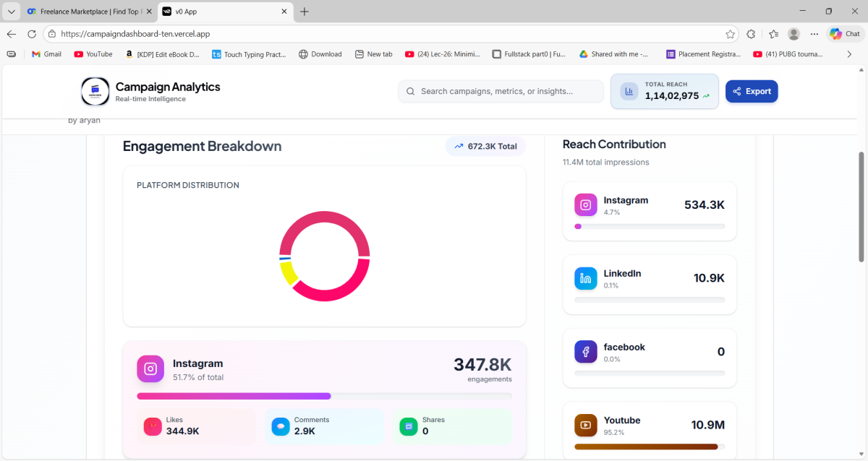Open a new browser tab
The height and width of the screenshot is (461, 868).
(305, 12)
